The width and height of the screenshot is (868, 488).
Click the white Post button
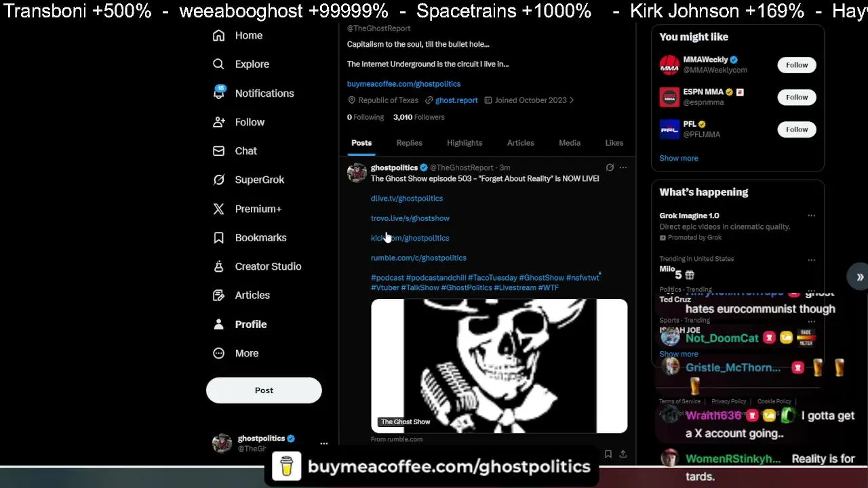(x=264, y=390)
